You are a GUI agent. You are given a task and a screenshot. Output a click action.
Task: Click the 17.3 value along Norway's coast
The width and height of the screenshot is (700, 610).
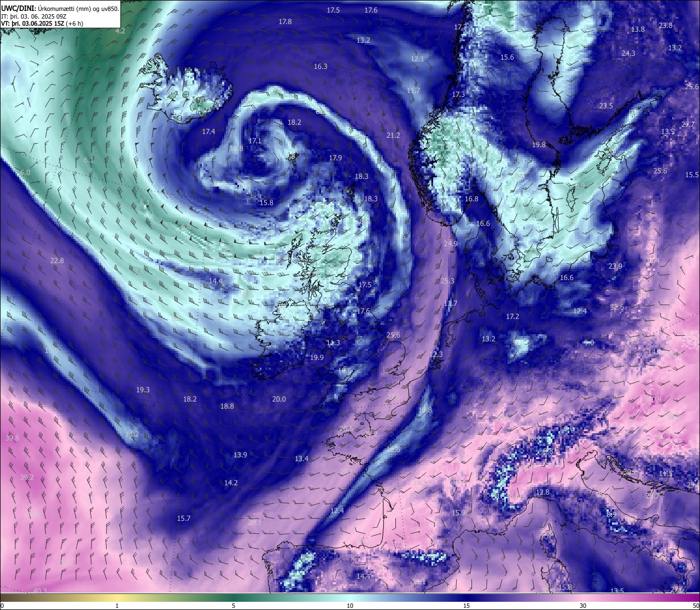[x=458, y=95]
